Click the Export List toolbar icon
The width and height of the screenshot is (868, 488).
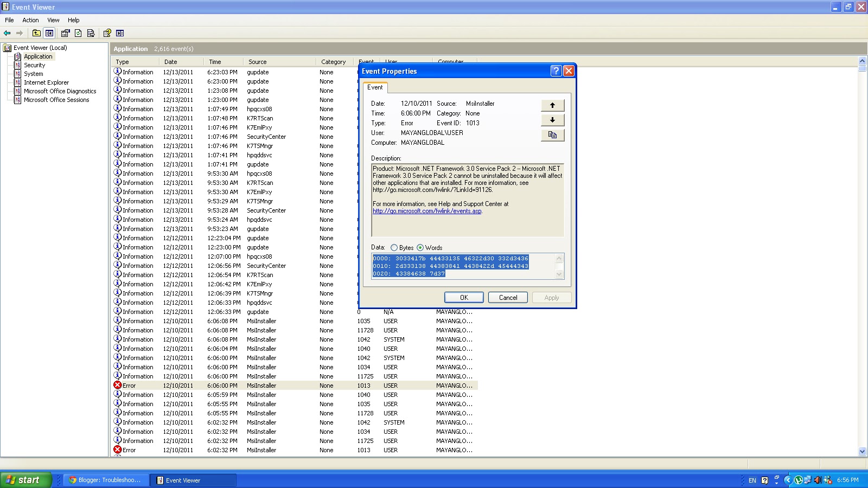tap(91, 33)
